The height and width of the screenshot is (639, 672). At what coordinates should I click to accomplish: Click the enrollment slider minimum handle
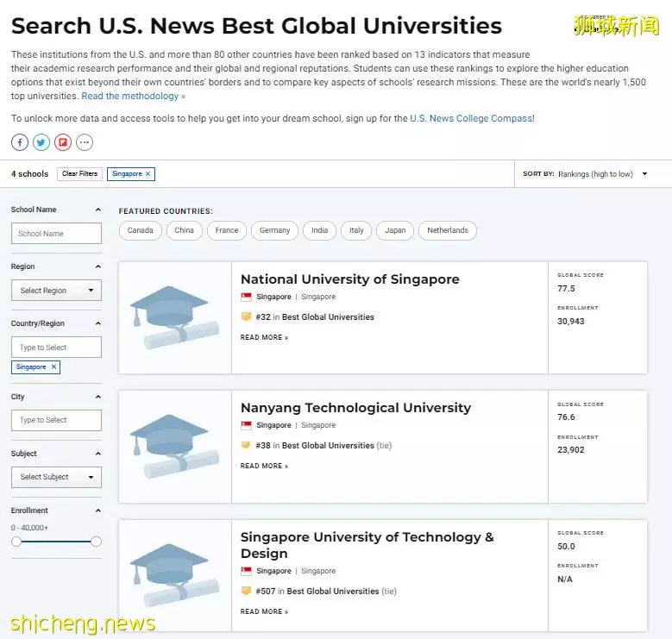(x=16, y=542)
